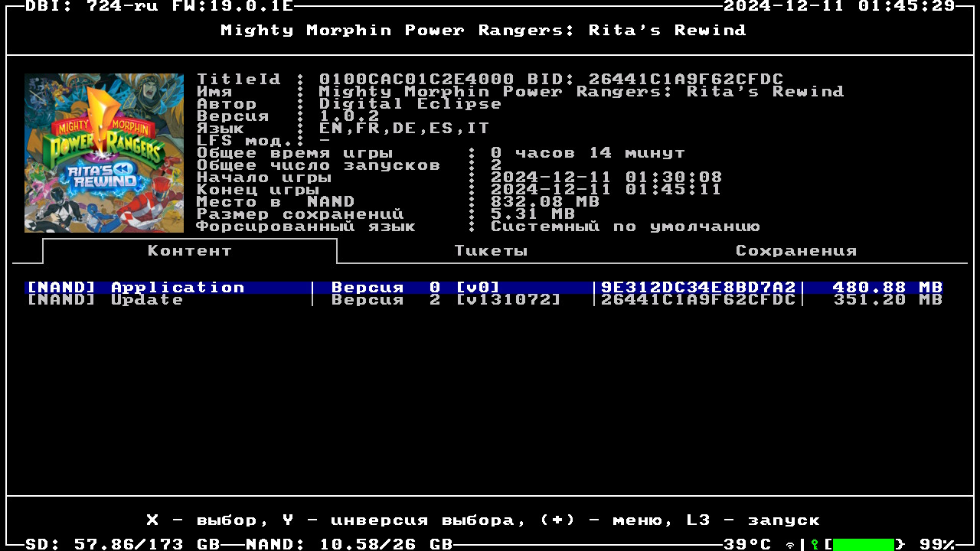Click the TitleId value 0100CAC01C2E4000
The width and height of the screenshot is (980, 551).
(416, 80)
